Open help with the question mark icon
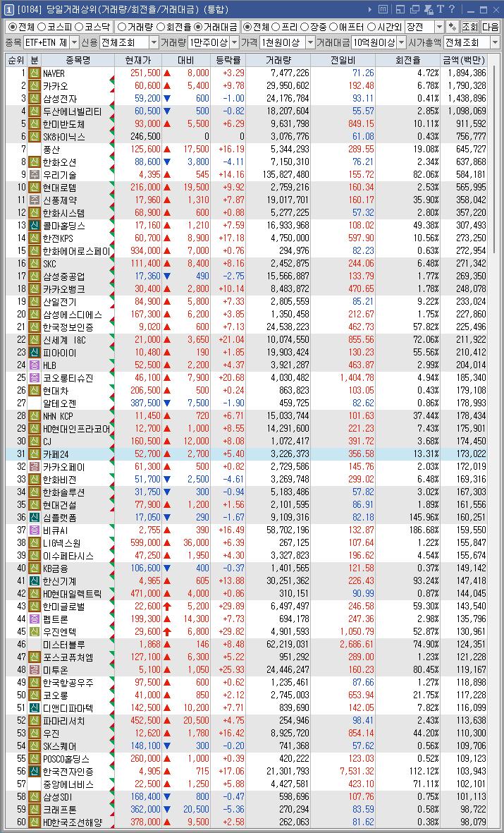The width and height of the screenshot is (504, 833). (452, 10)
